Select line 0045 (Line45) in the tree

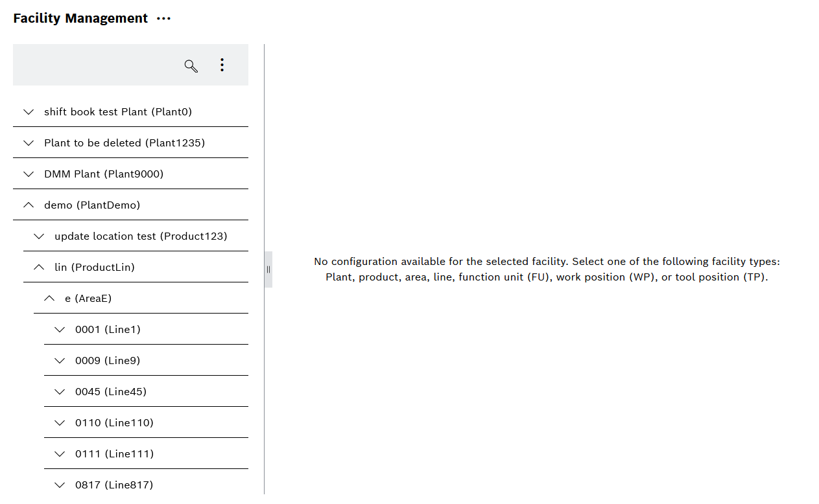pos(111,391)
